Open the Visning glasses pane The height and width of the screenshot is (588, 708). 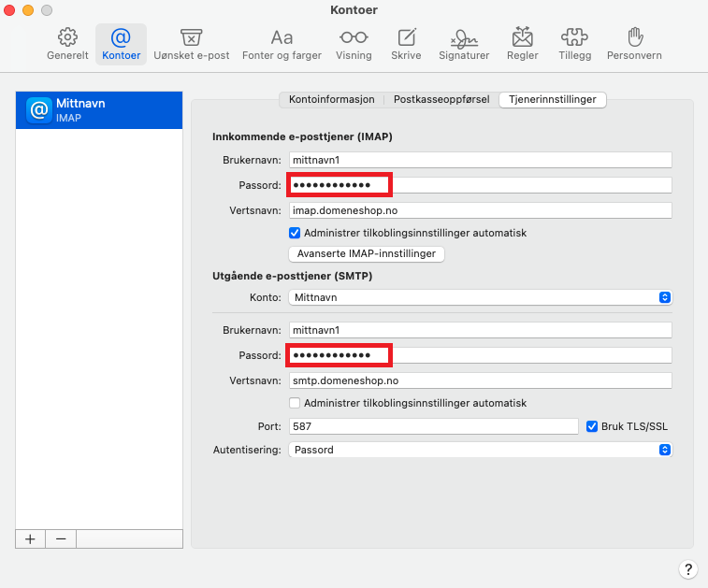(354, 44)
